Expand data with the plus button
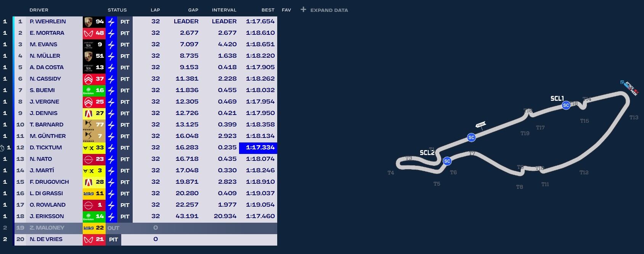644x254 pixels. tap(303, 10)
